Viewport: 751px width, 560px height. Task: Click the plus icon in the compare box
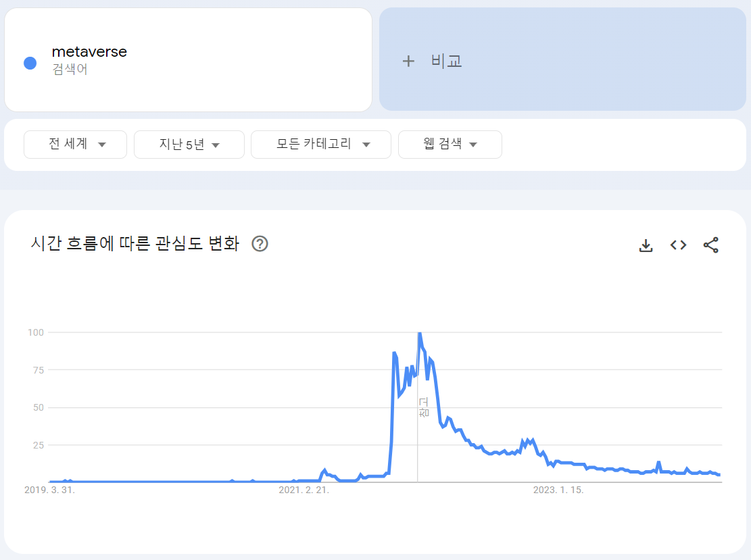point(408,61)
